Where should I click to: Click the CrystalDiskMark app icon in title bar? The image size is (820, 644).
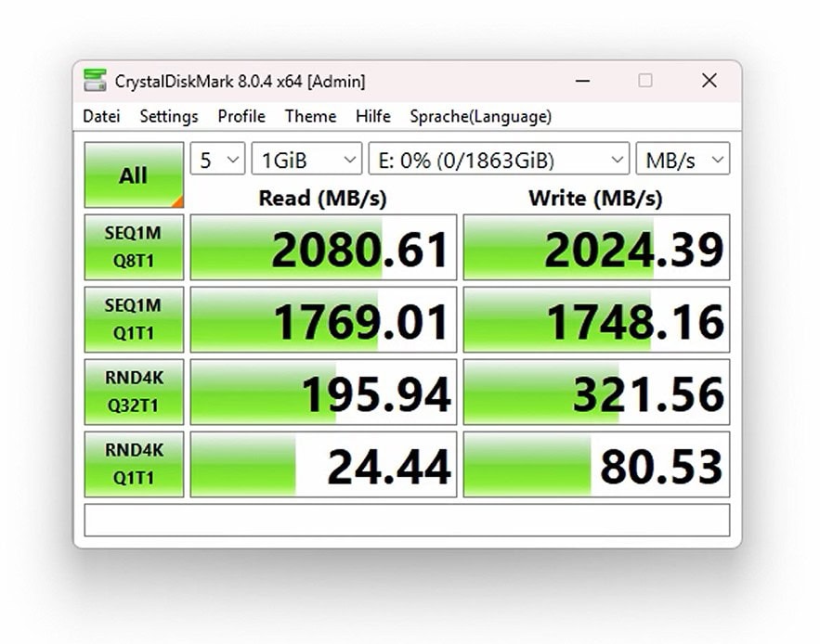pyautogui.click(x=95, y=81)
